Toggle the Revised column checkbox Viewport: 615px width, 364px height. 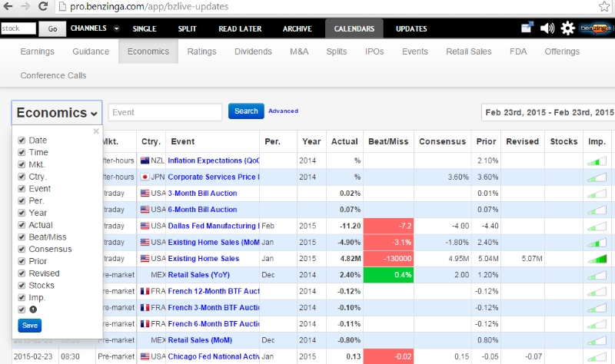coord(22,273)
